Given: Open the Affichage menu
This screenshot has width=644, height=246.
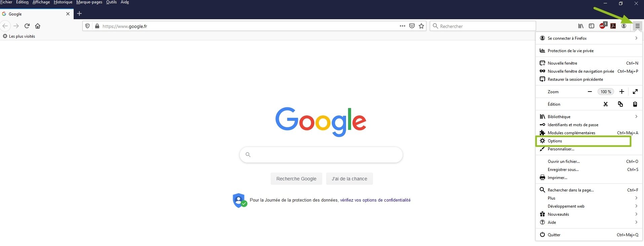Looking at the screenshot, I should pyautogui.click(x=41, y=2).
